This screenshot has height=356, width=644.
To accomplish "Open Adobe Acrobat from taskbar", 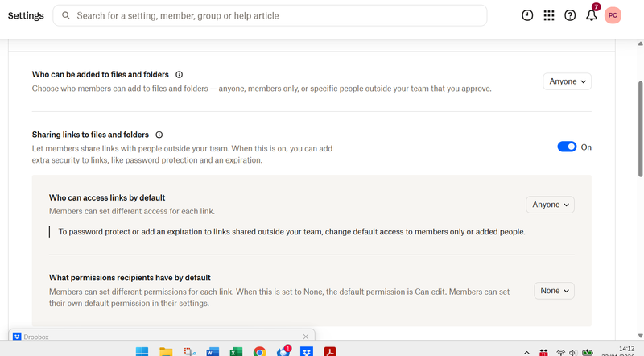I will click(x=330, y=352).
